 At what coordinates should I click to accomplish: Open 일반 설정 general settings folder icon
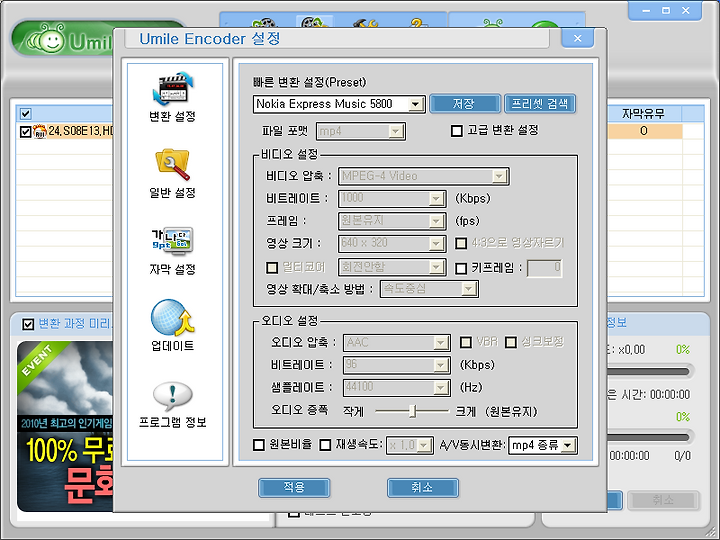tap(173, 164)
